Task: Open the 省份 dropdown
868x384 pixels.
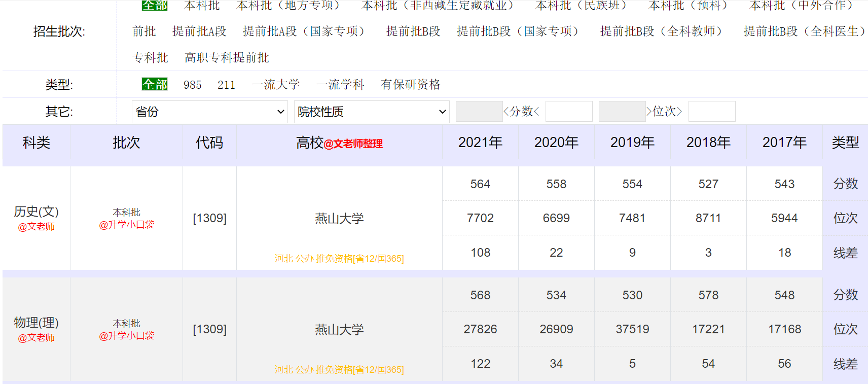Action: (x=209, y=112)
